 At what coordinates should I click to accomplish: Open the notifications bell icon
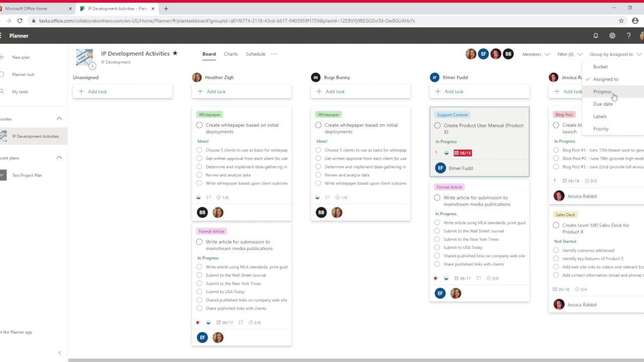[x=596, y=36]
